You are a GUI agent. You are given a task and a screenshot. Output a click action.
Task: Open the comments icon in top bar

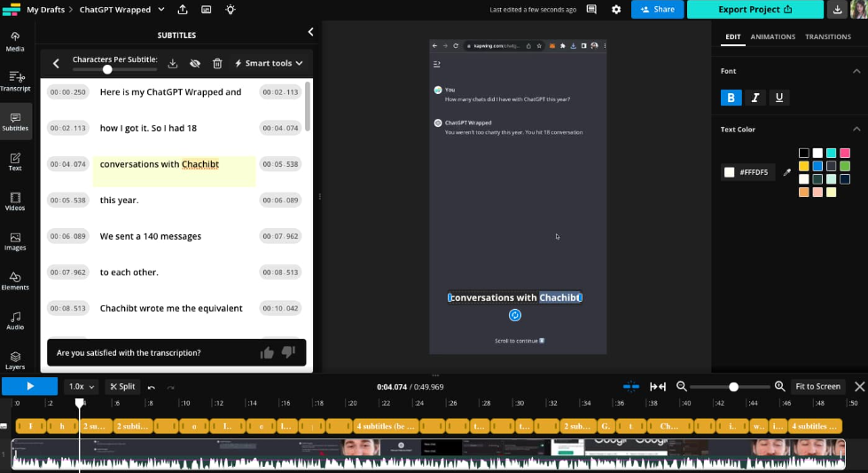(x=591, y=10)
